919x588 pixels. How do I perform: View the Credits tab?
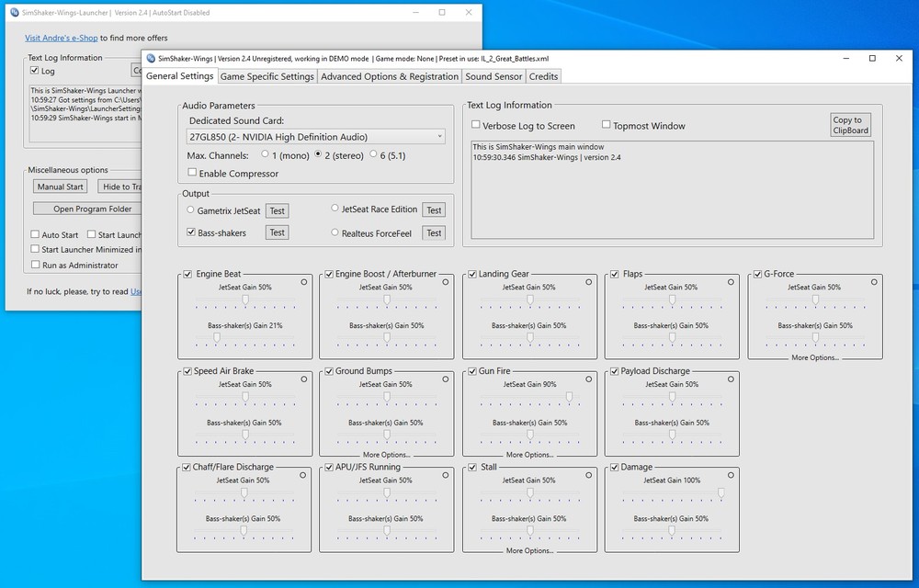pos(543,76)
